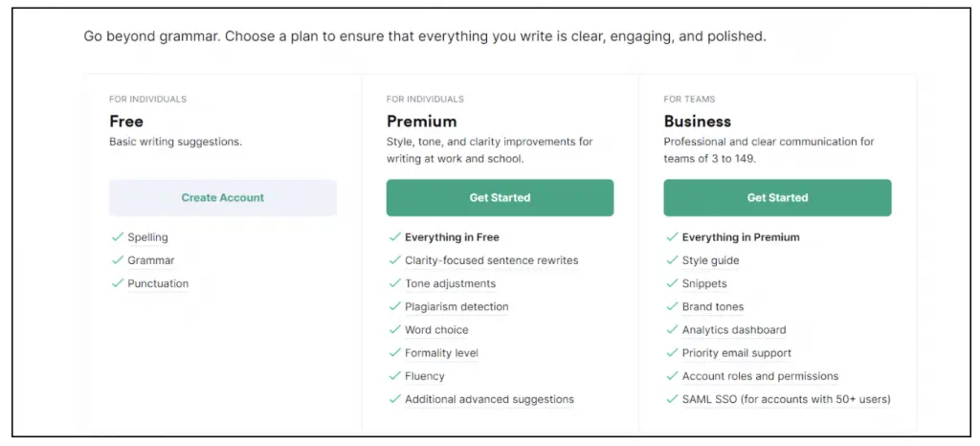Click the Brand tones feature link
Image resolution: width=980 pixels, height=446 pixels.
tap(713, 307)
